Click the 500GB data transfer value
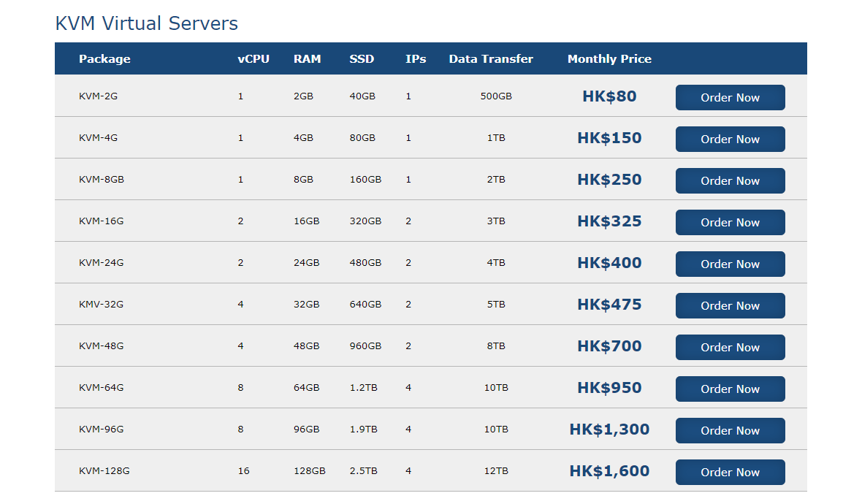The height and width of the screenshot is (504, 862). pos(496,96)
